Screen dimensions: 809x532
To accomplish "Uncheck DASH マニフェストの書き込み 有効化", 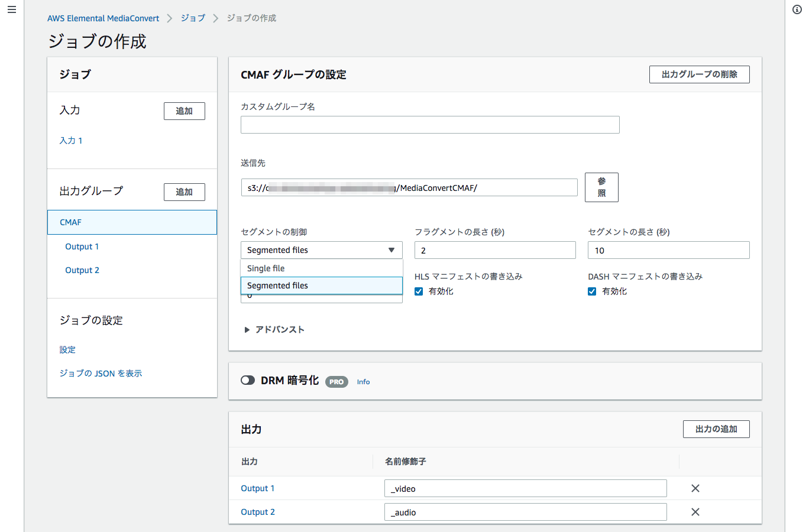I will [592, 291].
